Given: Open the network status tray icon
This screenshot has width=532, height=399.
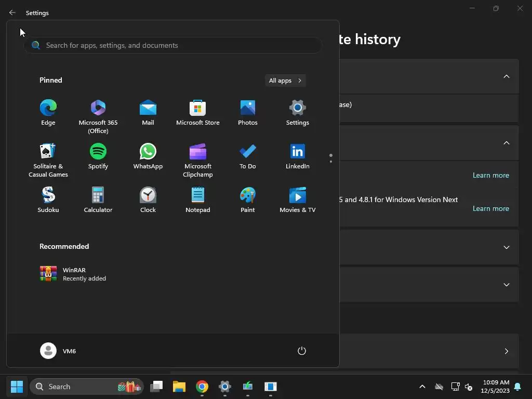Looking at the screenshot, I should click(x=455, y=387).
